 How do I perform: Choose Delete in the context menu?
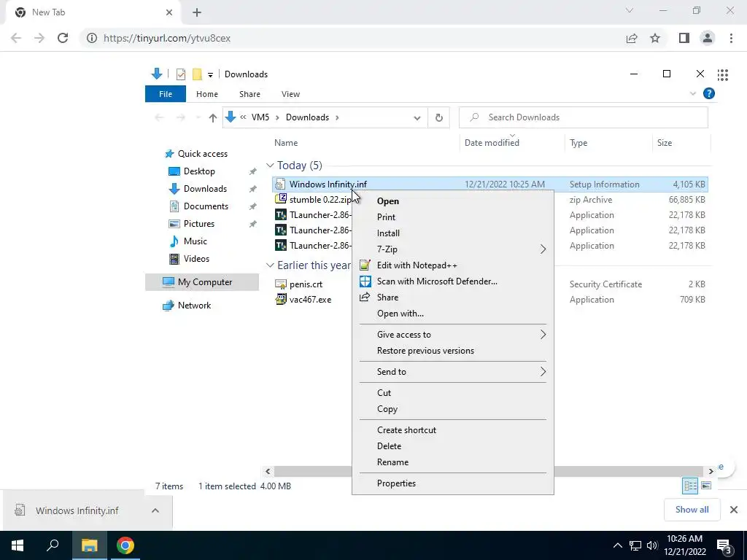tap(452, 446)
